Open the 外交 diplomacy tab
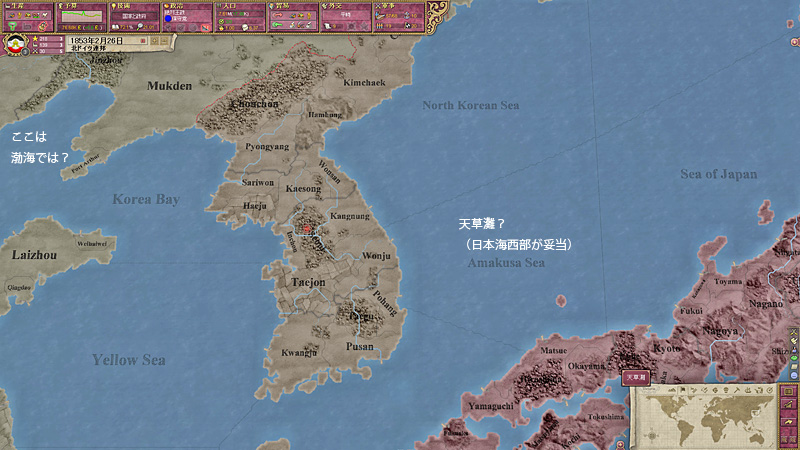 [x=346, y=17]
